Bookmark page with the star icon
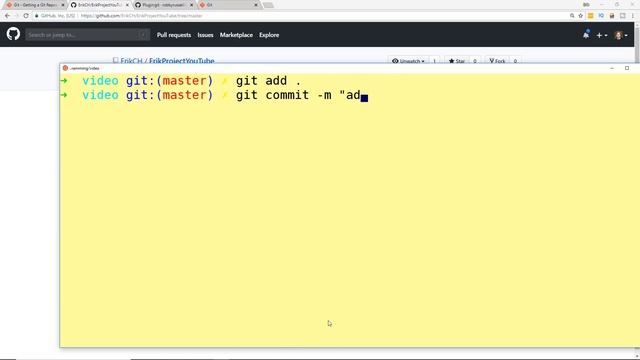Screen dimensions: 640x360 coord(580,16)
